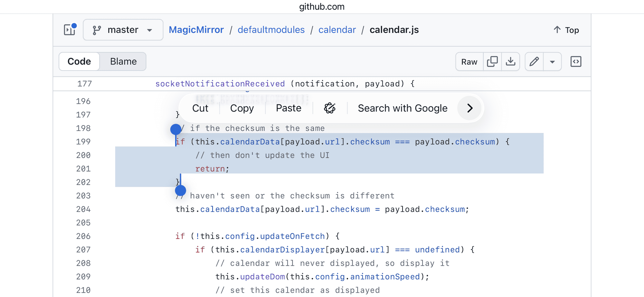
Task: Open the Raw file view
Action: 469,62
